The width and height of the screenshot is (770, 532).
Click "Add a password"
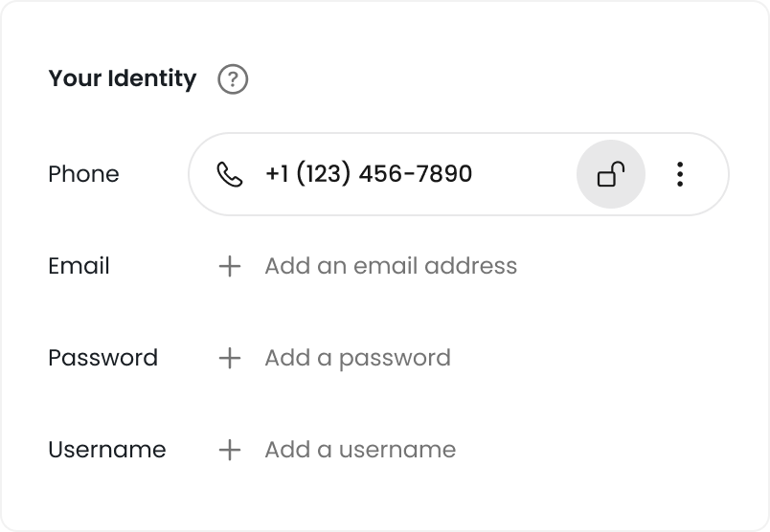point(357,358)
